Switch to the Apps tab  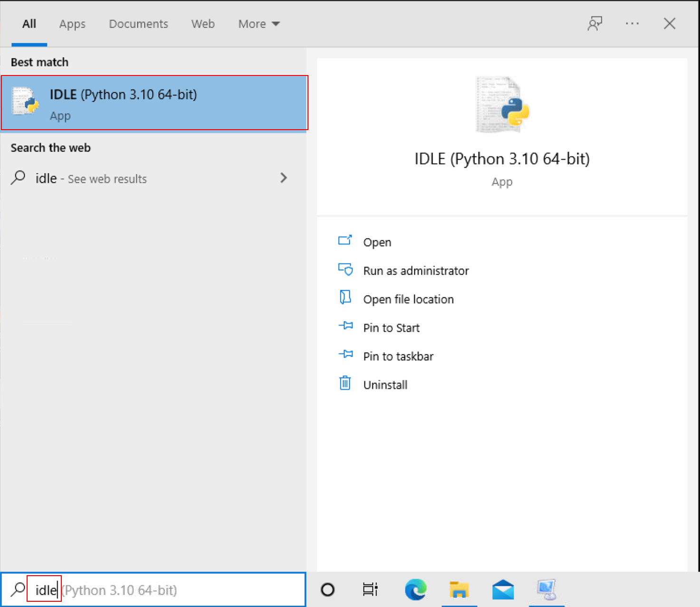[x=72, y=24]
